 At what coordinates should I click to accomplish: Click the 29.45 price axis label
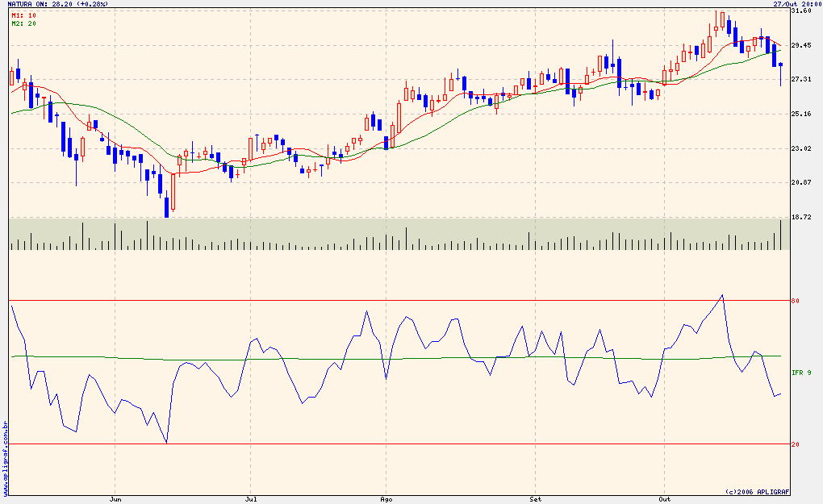click(x=801, y=45)
